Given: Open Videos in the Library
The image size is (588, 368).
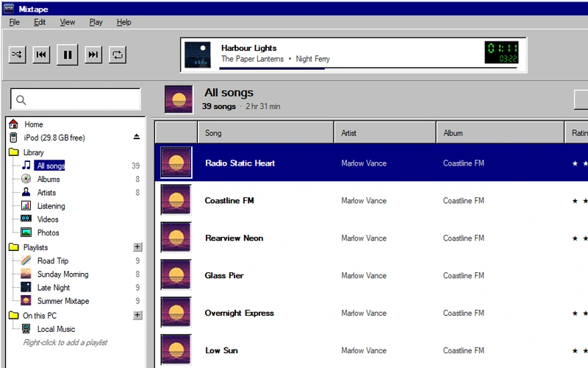Looking at the screenshot, I should (x=48, y=219).
